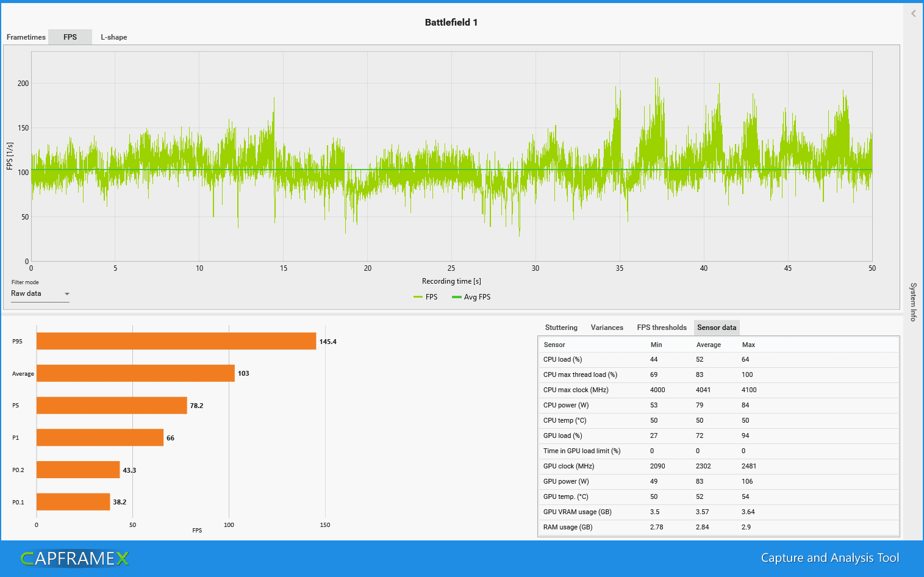Click the CapFrameX logo
Image resolution: width=924 pixels, height=577 pixels.
(x=74, y=558)
